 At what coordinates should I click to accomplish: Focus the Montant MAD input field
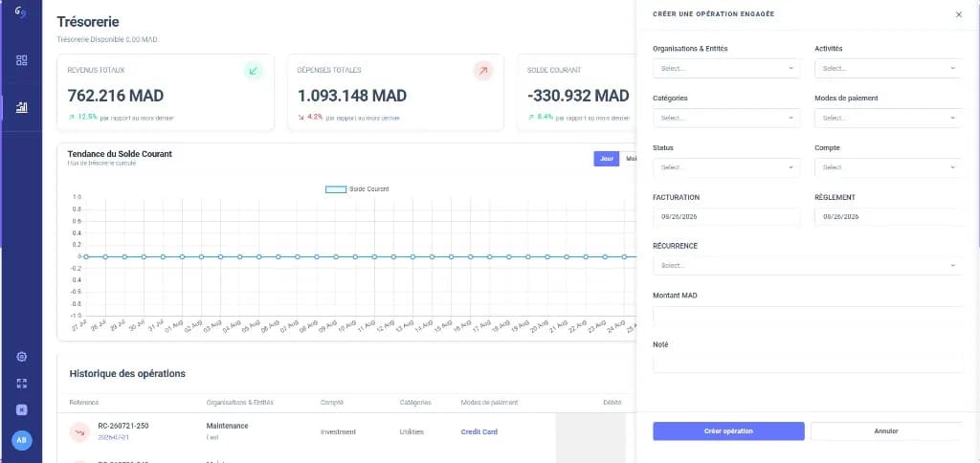coord(808,316)
